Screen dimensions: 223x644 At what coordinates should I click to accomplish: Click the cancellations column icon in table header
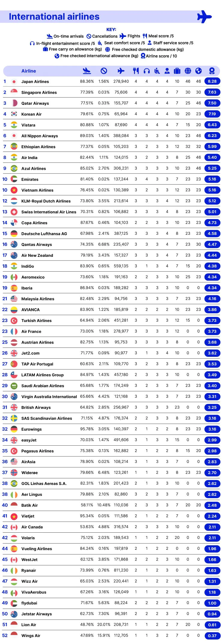point(104,71)
